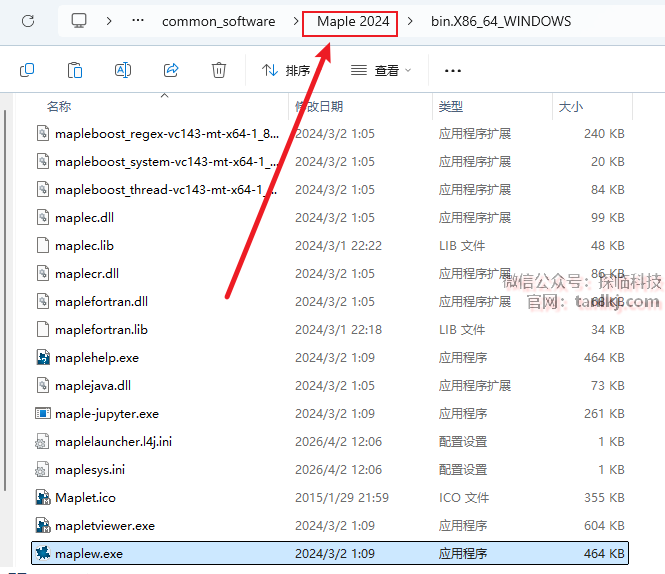The image size is (665, 574).
Task: Select the maplefortran.dll file
Action: click(101, 302)
